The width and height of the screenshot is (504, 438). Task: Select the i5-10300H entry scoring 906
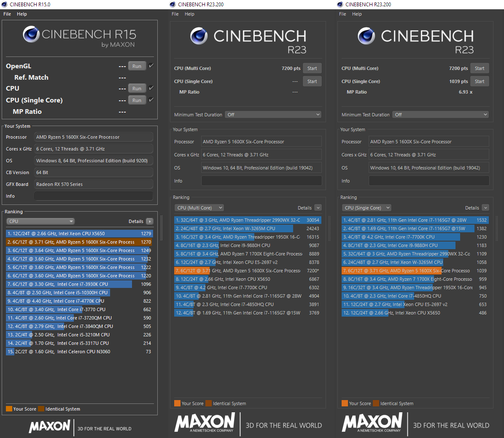coord(79,293)
